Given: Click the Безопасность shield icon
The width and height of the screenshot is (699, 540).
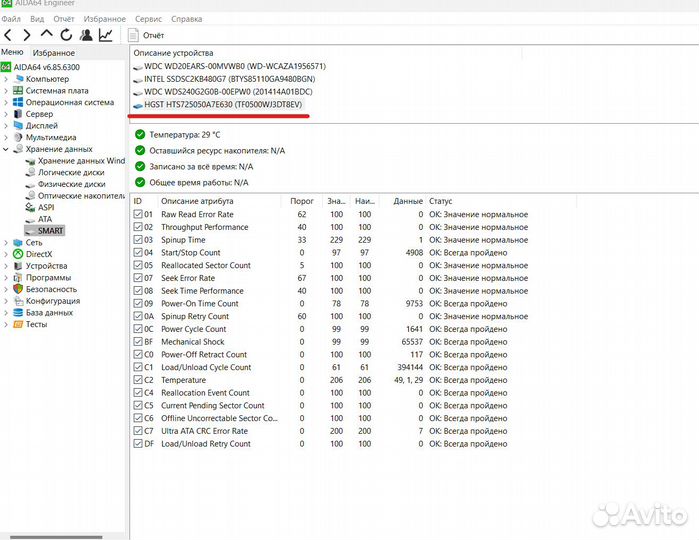Looking at the screenshot, I should pos(18,289).
